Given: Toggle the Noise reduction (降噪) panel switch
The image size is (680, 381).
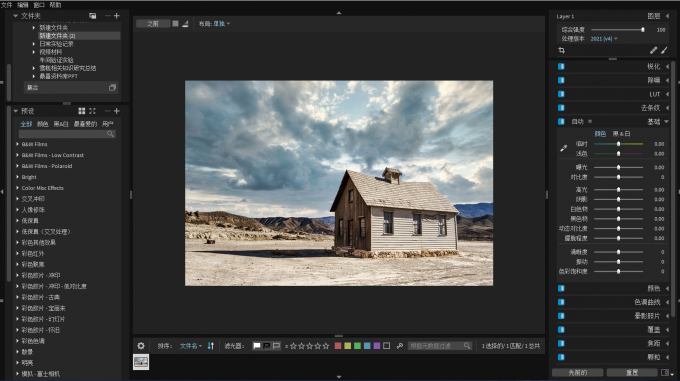Looking at the screenshot, I should [x=561, y=80].
